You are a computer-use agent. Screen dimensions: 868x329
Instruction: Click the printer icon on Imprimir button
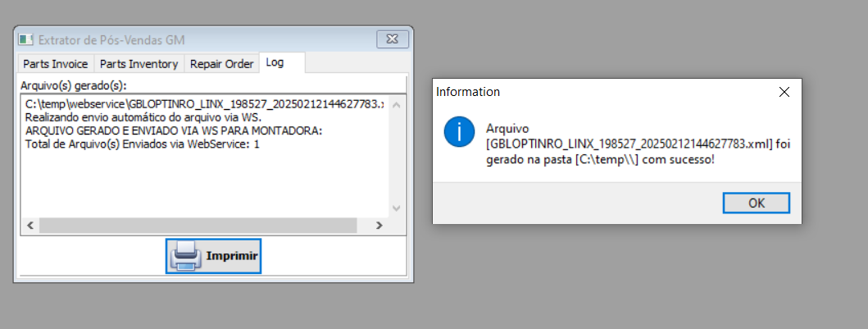tap(185, 257)
